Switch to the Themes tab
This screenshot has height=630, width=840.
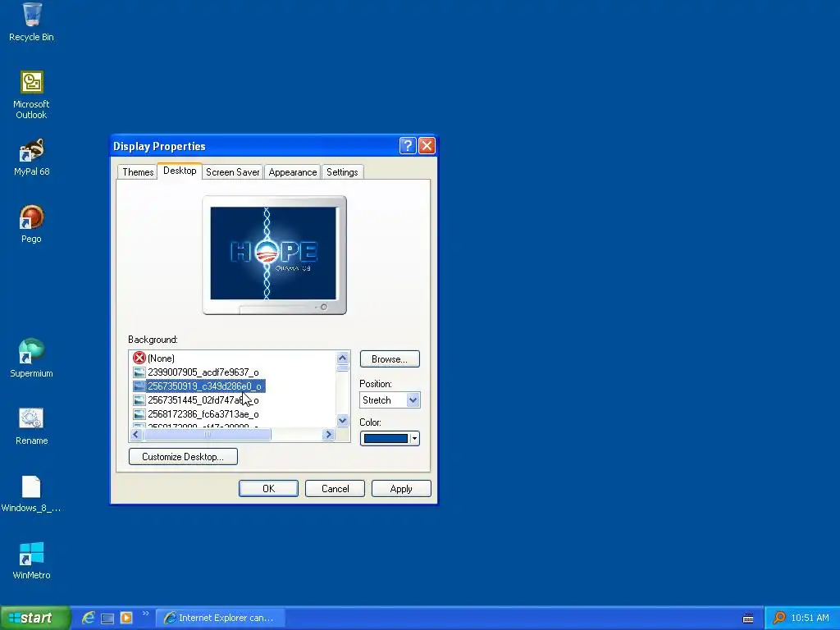138,172
